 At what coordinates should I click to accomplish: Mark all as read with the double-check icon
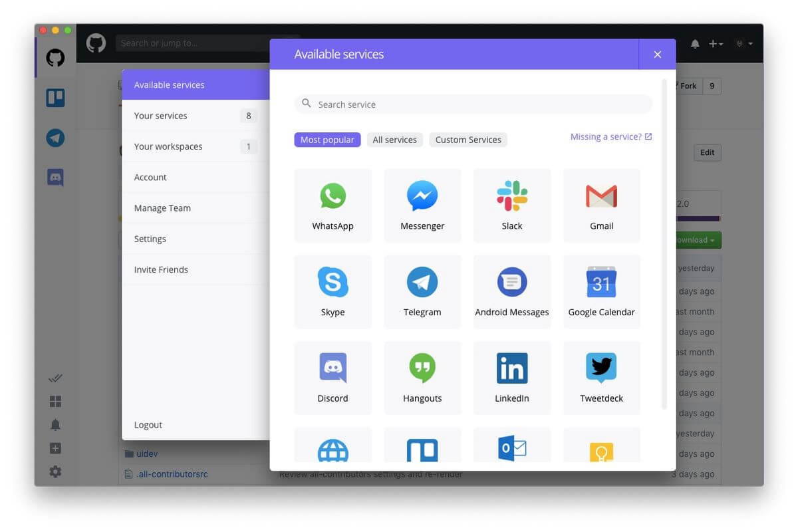click(x=55, y=378)
